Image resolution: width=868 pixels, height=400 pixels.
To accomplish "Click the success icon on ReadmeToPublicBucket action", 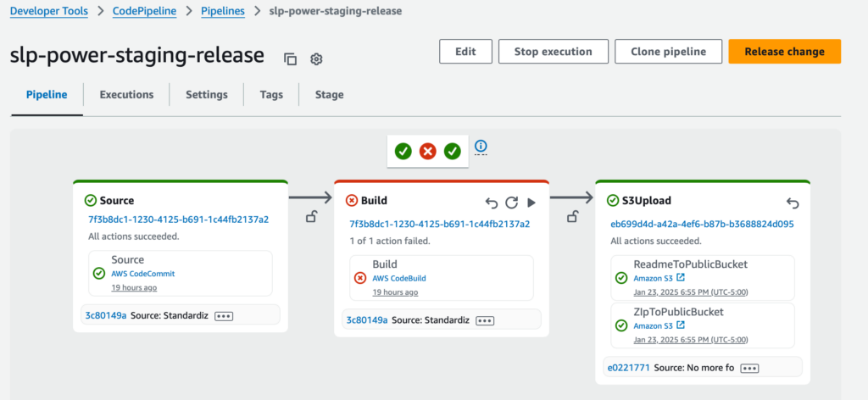I will pos(621,278).
